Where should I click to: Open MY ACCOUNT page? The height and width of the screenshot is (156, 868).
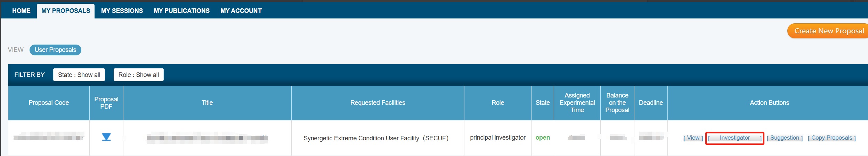click(x=241, y=11)
